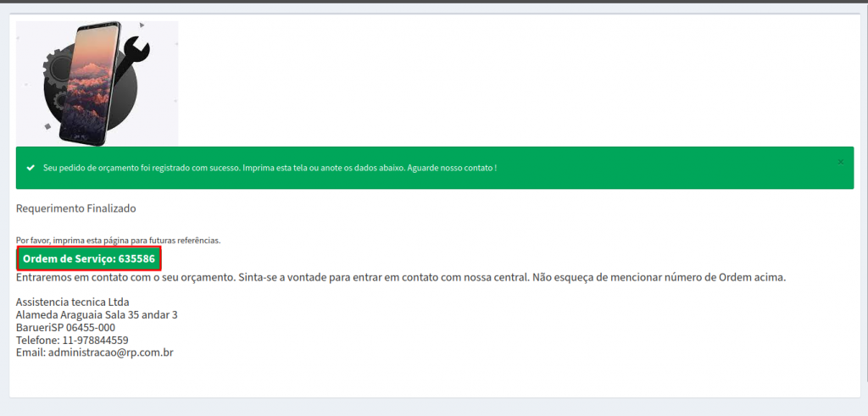Dismiss the green success alert with X
Screen dimensions: 868x416
[840, 161]
